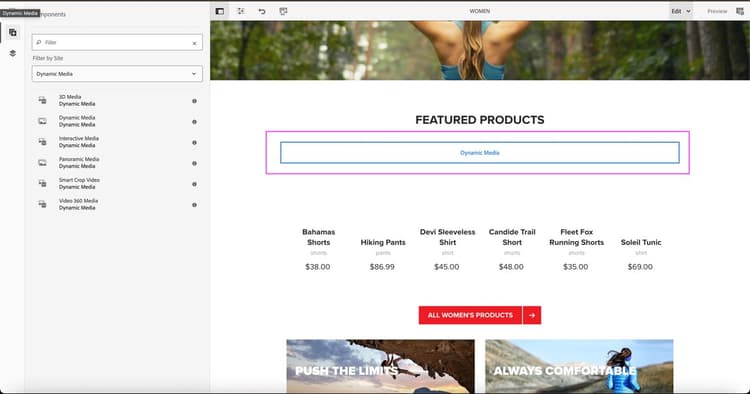Open the Filter by Site dropdown
750x394 pixels.
(x=117, y=74)
